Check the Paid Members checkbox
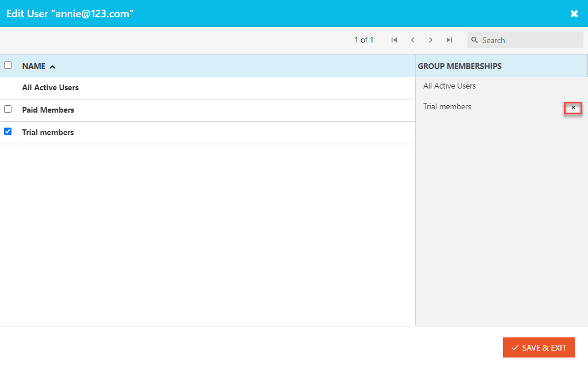Screen dimensions: 588x369 click(8, 109)
